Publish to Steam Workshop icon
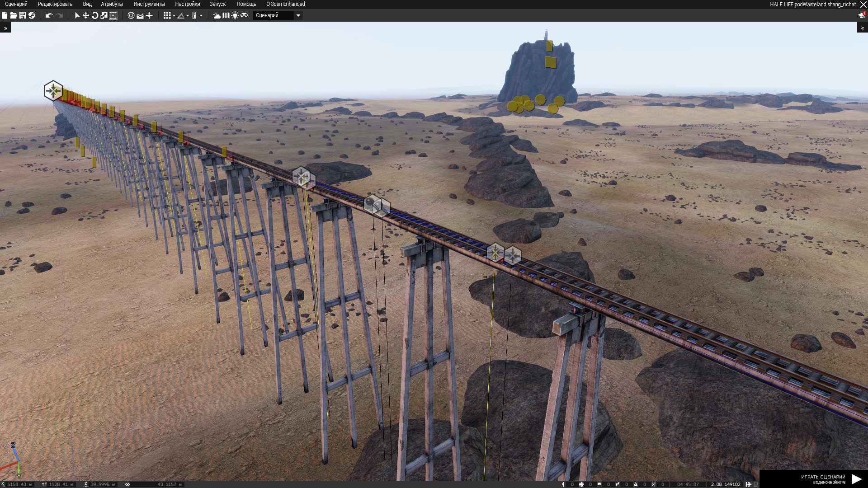The image size is (868, 488). click(32, 15)
